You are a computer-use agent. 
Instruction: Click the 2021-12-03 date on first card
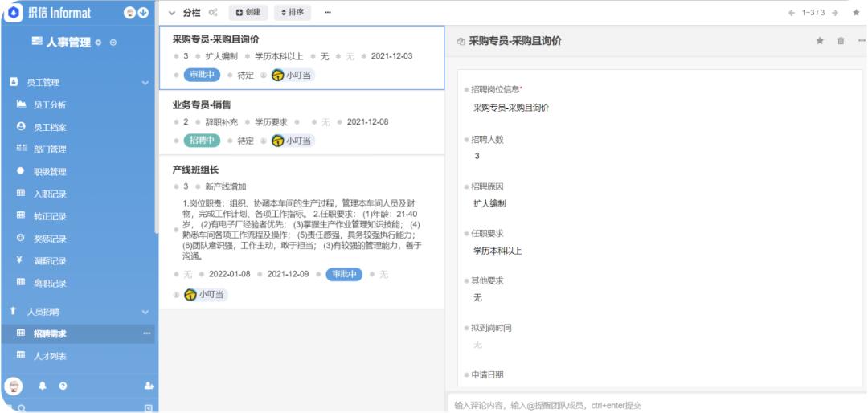click(391, 56)
